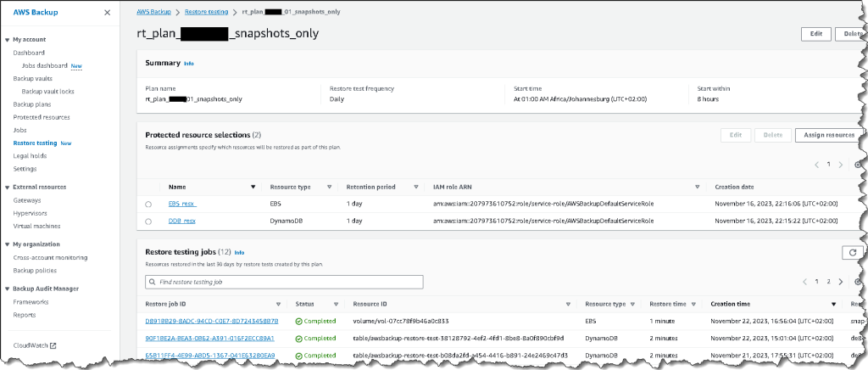This screenshot has height=370, width=868.
Task: Click the Find restore testing job field
Action: point(284,282)
